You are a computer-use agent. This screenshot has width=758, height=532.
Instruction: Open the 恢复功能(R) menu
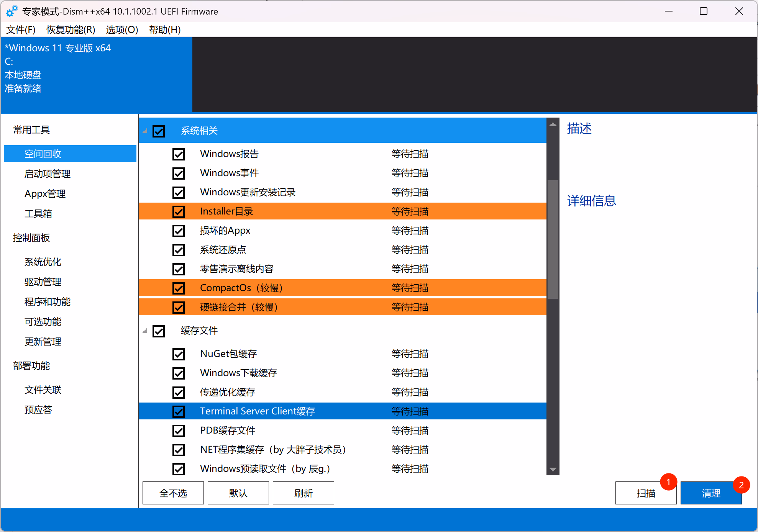tap(71, 30)
